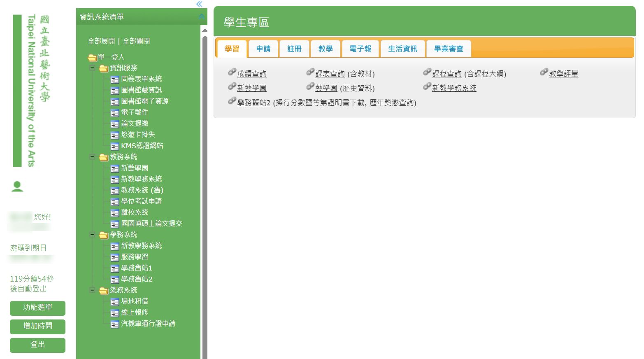Screen dimensions: 644x359
Task: Click link icon beside 成績查詢
Action: tap(232, 72)
